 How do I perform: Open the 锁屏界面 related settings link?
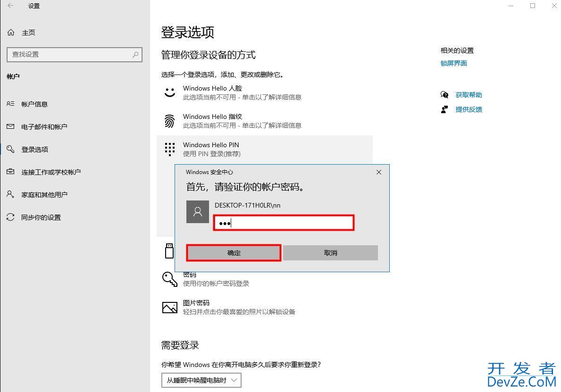453,63
